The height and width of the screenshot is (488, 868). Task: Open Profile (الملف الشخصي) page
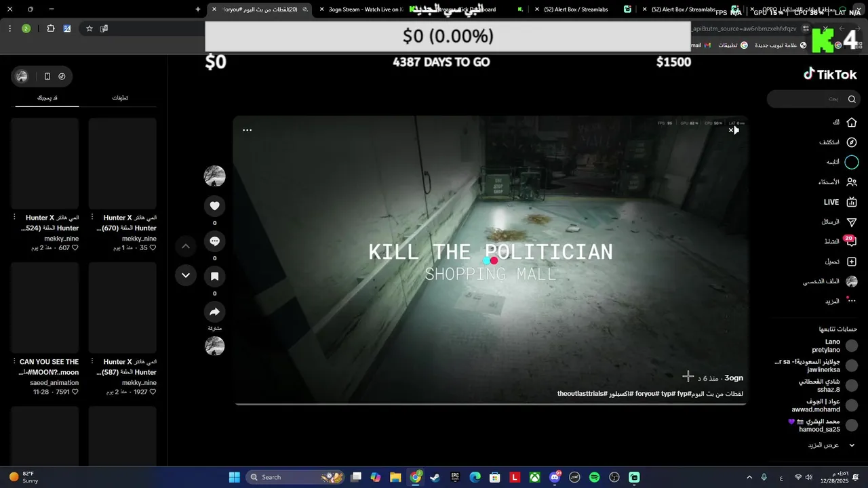pos(831,281)
